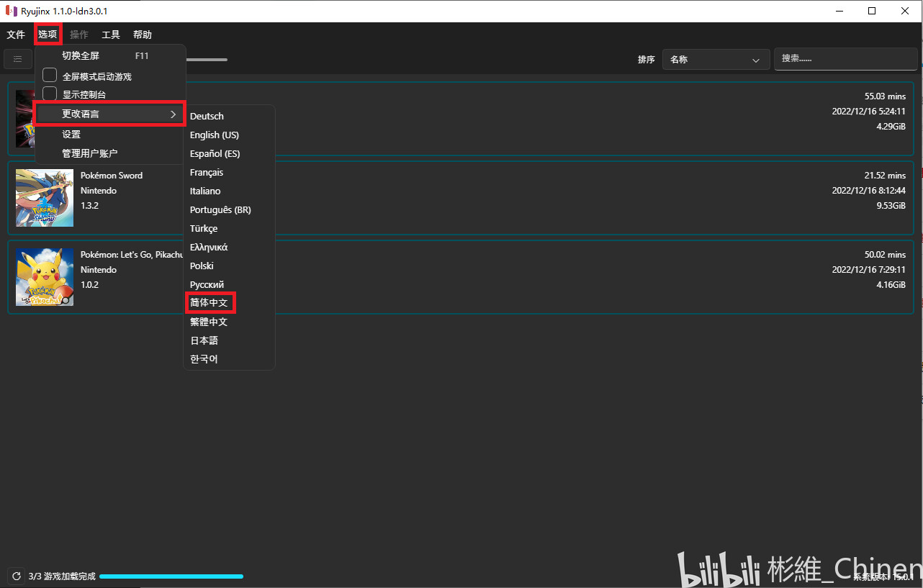This screenshot has width=923, height=588.
Task: Click the list view toggle icon in toolbar
Action: (17, 59)
